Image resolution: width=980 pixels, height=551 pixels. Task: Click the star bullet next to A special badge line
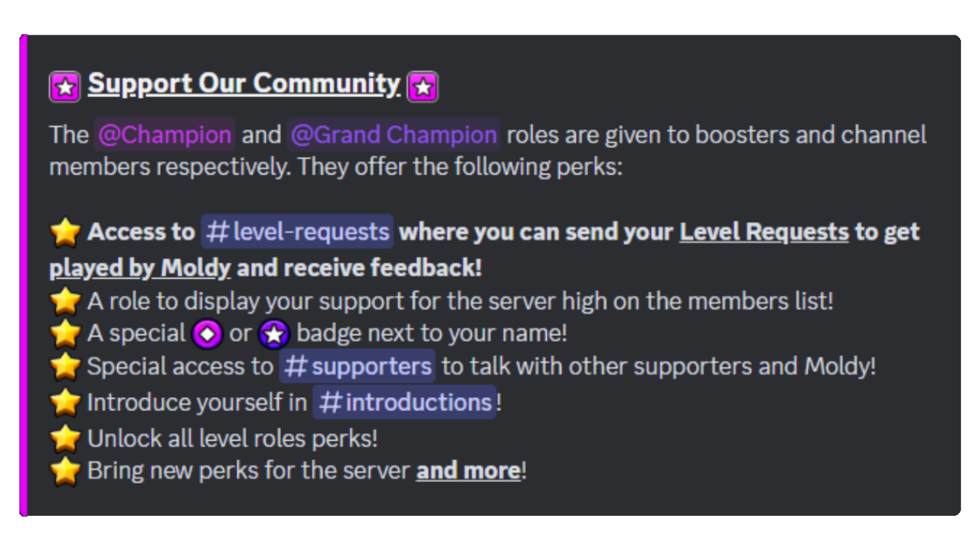tap(65, 334)
